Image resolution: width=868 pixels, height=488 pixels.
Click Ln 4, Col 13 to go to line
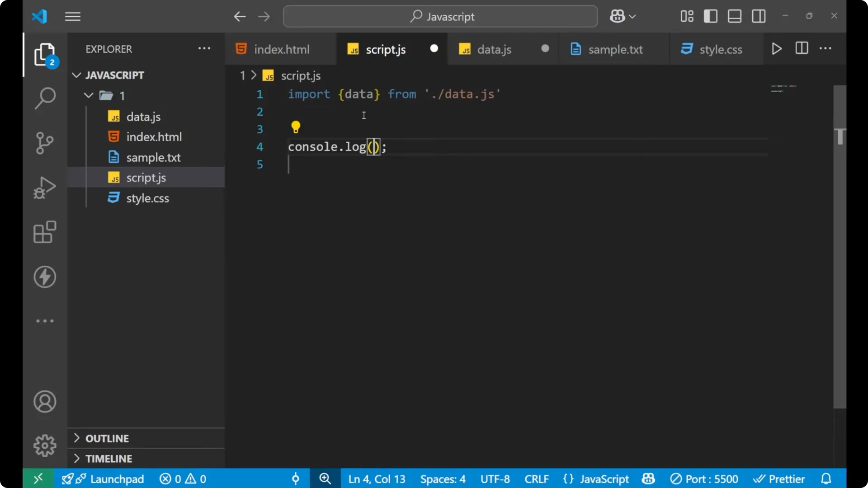(x=376, y=479)
